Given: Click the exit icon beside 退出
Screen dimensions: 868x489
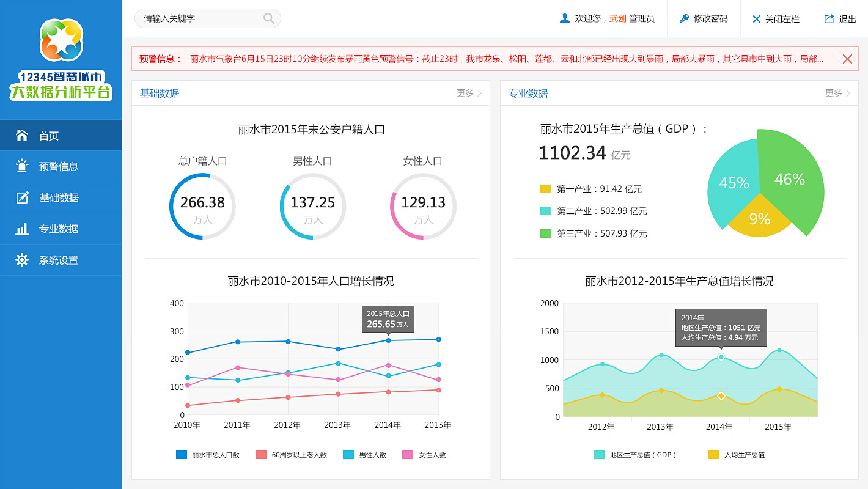Looking at the screenshot, I should pos(829,18).
